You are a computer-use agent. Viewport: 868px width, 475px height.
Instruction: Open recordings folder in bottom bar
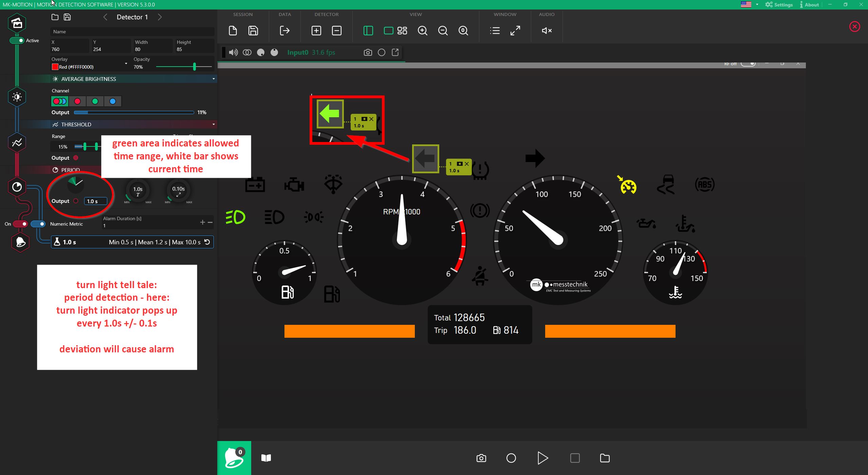(605, 458)
